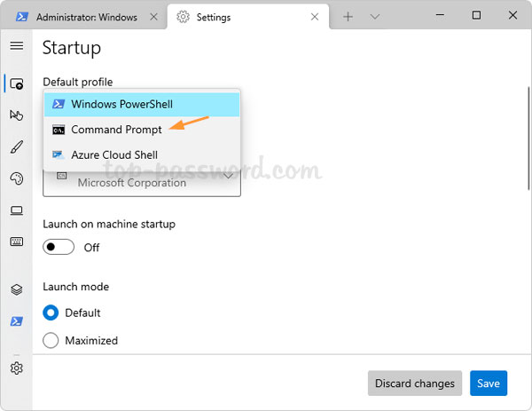The image size is (532, 411).
Task: Select the Default launch mode radio button
Action: 51,312
